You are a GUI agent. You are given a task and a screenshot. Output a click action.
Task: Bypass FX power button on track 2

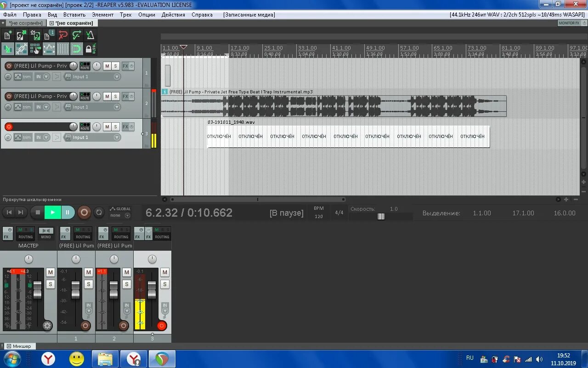[x=132, y=96]
